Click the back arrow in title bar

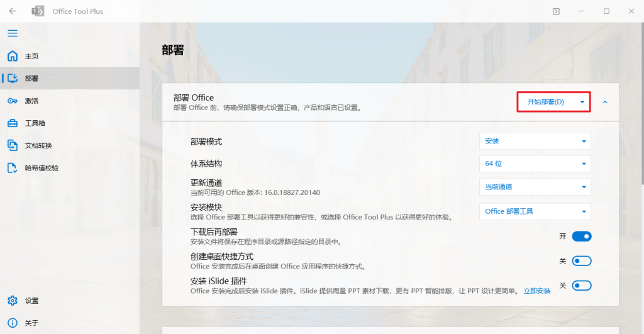pyautogui.click(x=13, y=11)
